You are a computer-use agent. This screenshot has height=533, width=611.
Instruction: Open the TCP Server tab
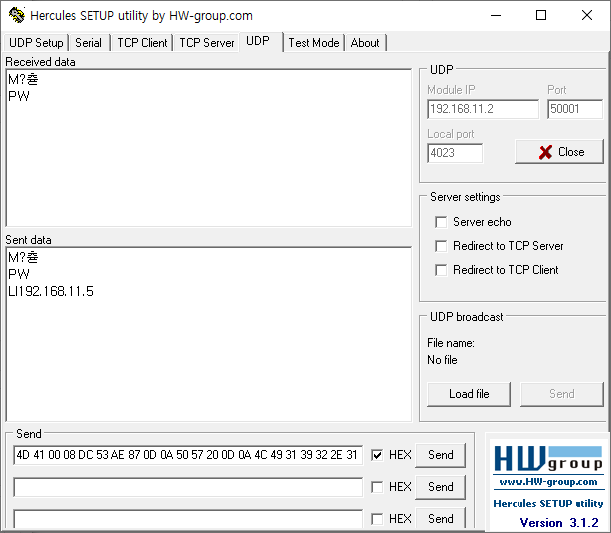[207, 43]
